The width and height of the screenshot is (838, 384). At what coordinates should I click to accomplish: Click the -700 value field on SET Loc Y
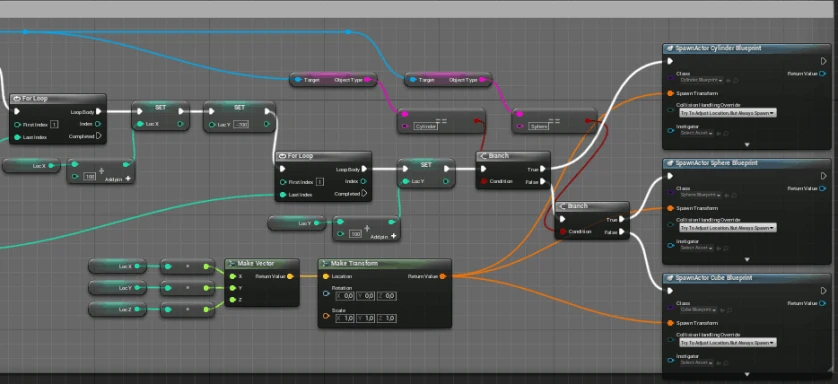[x=242, y=124]
